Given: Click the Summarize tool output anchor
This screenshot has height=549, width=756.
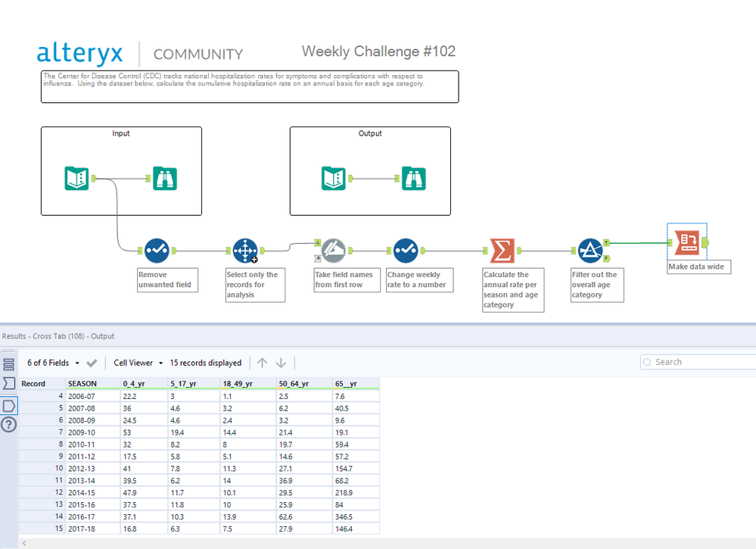Looking at the screenshot, I should 519,251.
